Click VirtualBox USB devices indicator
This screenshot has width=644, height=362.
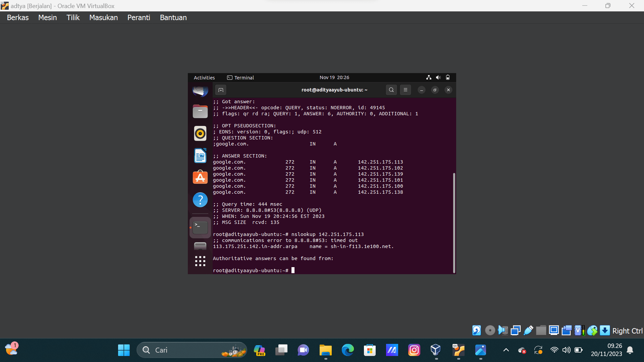528,330
